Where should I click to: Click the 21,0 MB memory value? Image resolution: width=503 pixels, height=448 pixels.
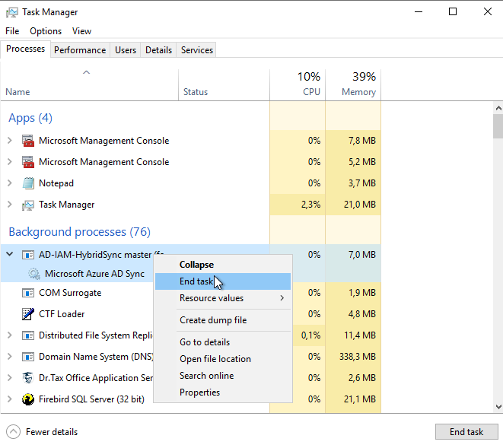pyautogui.click(x=360, y=205)
